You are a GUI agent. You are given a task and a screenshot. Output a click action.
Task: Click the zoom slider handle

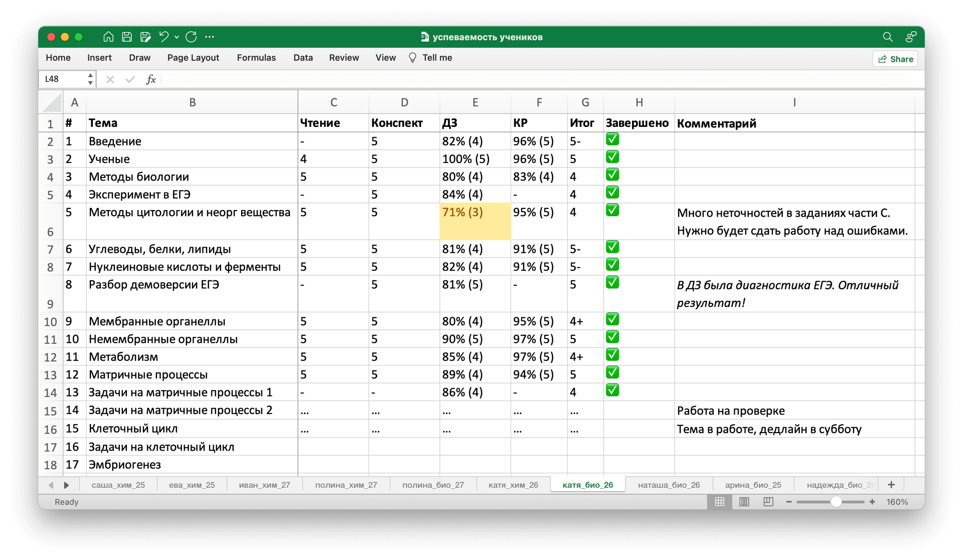836,502
